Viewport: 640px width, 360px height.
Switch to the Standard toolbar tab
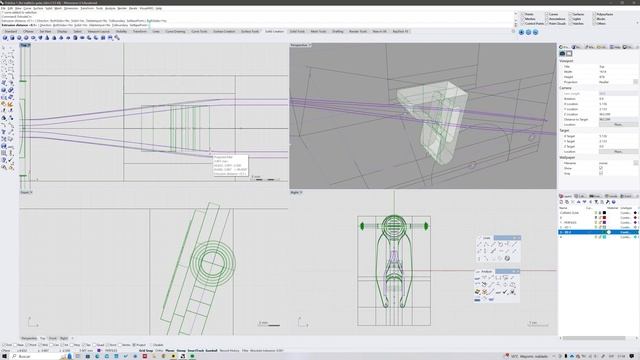[11, 31]
